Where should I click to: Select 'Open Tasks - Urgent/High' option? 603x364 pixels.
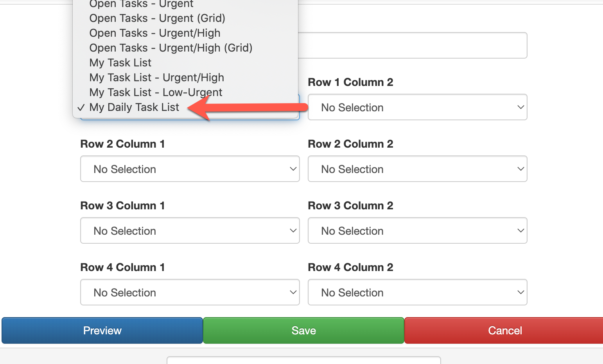[x=155, y=33]
